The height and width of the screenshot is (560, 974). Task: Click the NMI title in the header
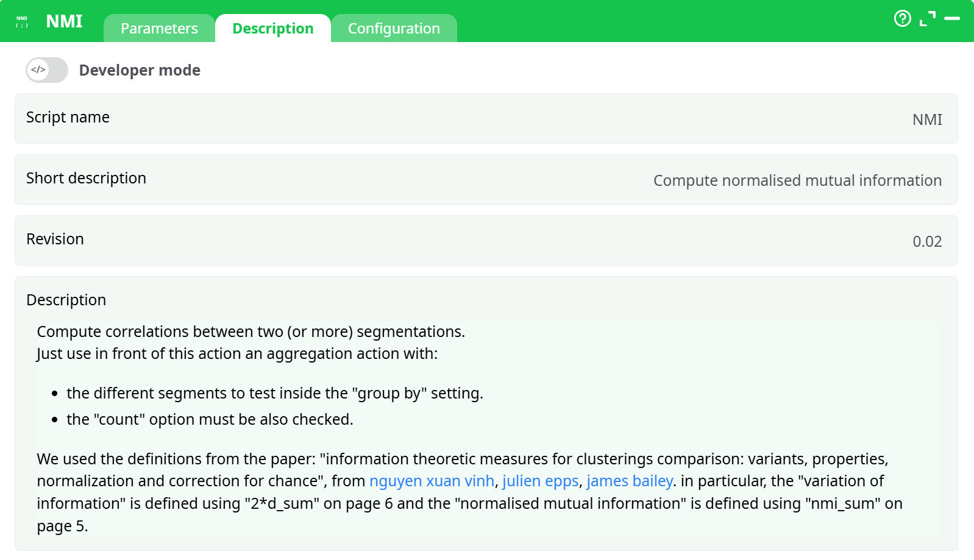tap(64, 21)
